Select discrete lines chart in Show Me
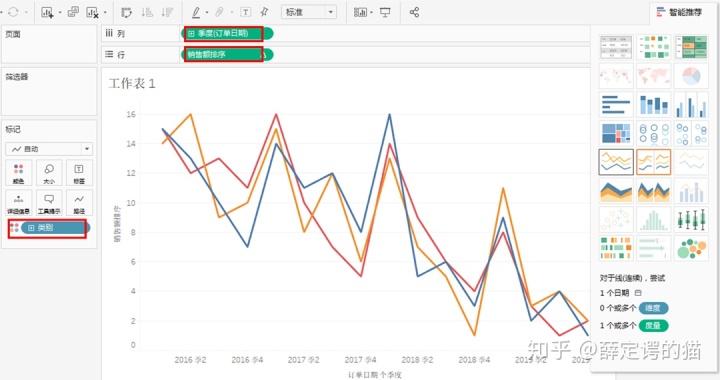Viewport: 720px width, 380px height. point(653,162)
